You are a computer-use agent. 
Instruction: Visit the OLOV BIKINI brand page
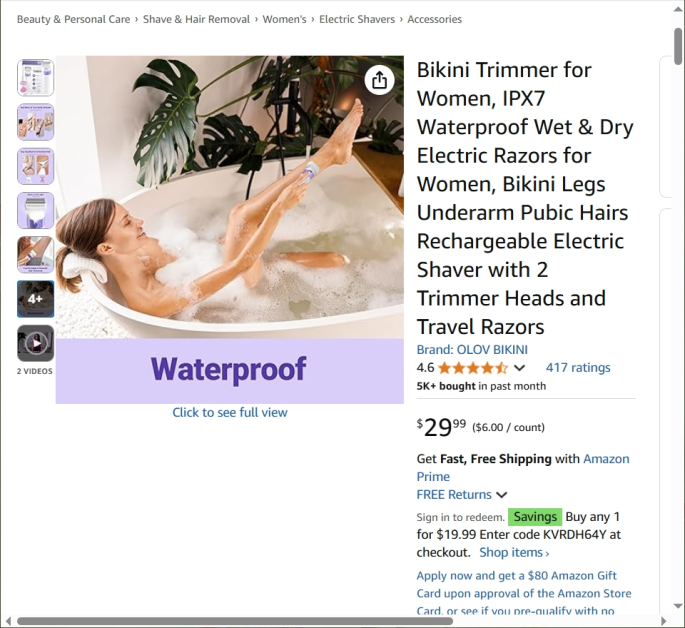(x=472, y=349)
